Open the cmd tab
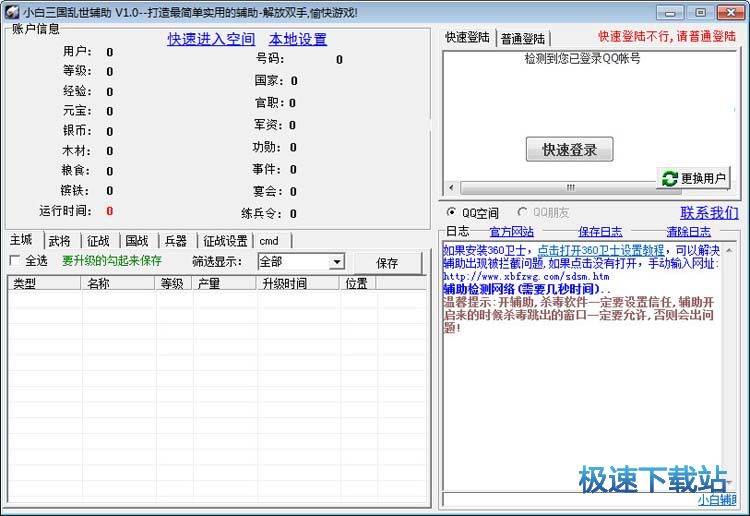This screenshot has height=516, width=750. [269, 241]
